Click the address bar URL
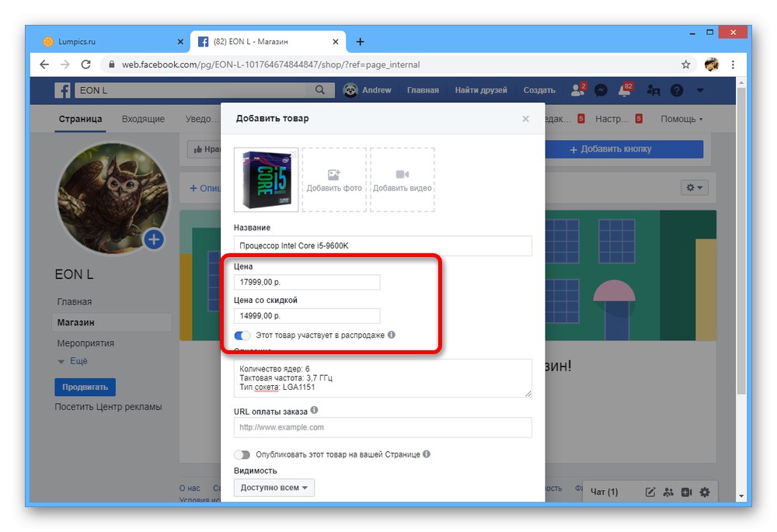Viewport: 777px width, 532px height. point(270,64)
